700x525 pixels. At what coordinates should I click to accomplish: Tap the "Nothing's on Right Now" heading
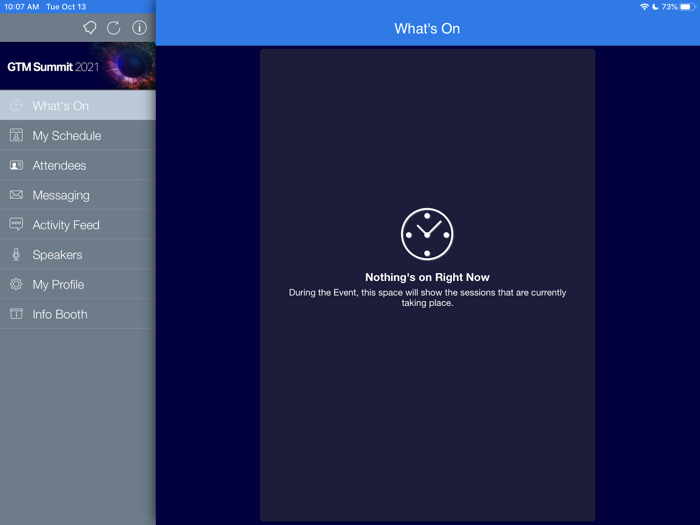(x=427, y=277)
